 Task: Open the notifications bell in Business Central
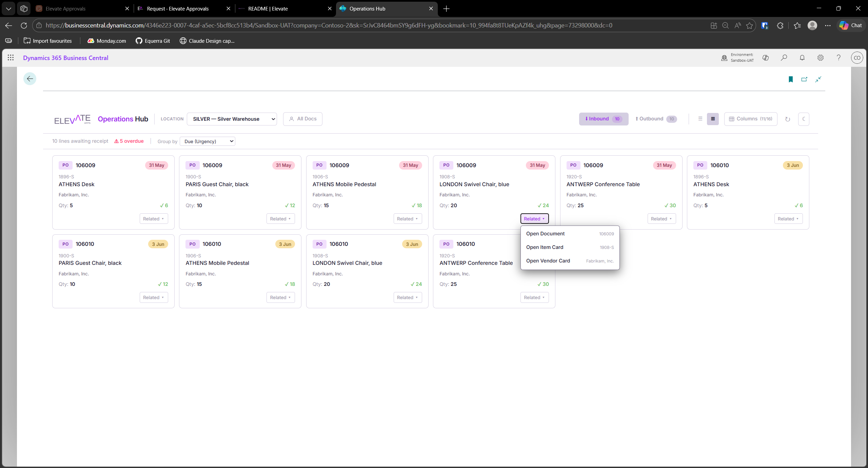pos(802,58)
